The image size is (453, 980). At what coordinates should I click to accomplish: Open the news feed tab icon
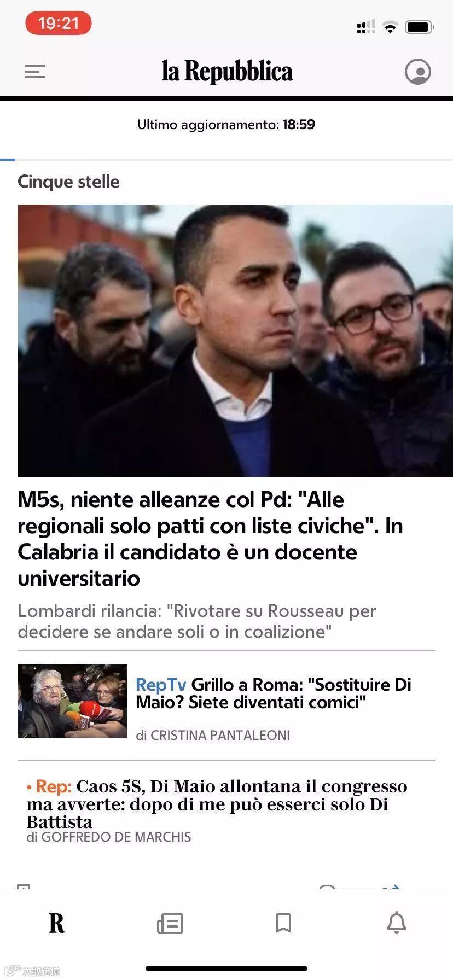(x=170, y=924)
